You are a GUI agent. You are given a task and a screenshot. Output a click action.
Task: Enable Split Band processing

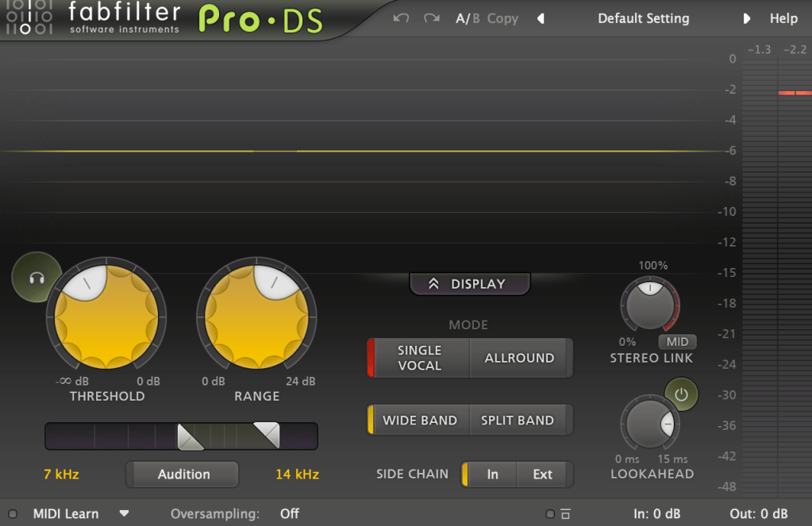(x=518, y=420)
